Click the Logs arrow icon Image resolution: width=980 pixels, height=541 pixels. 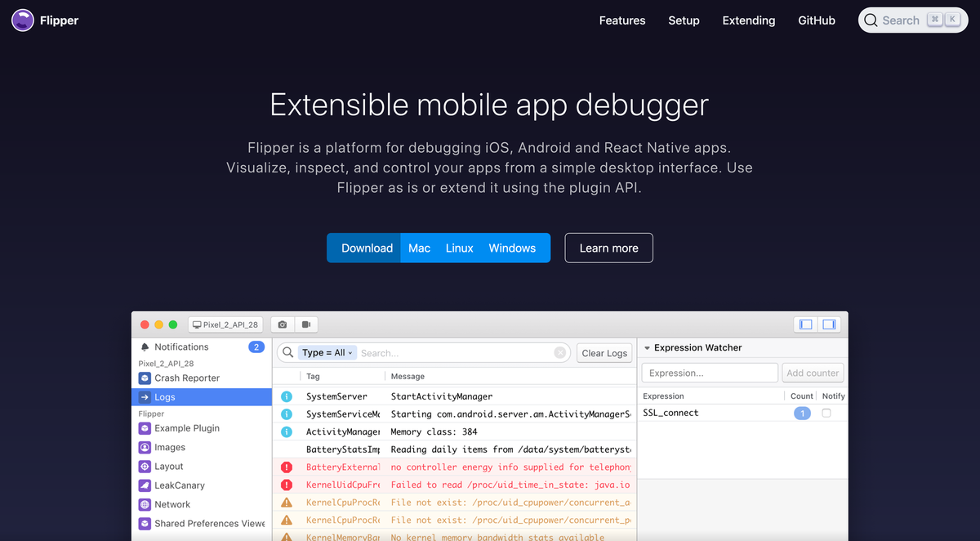pos(145,397)
